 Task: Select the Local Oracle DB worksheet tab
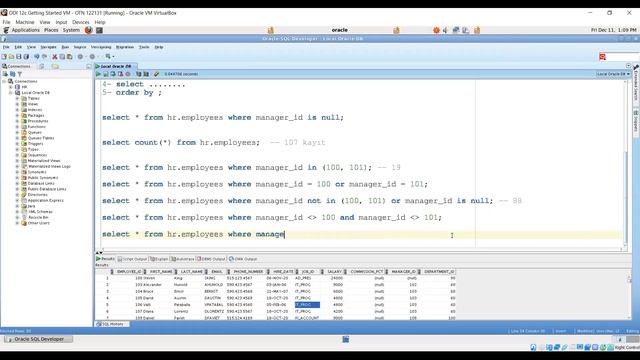pyautogui.click(x=115, y=66)
